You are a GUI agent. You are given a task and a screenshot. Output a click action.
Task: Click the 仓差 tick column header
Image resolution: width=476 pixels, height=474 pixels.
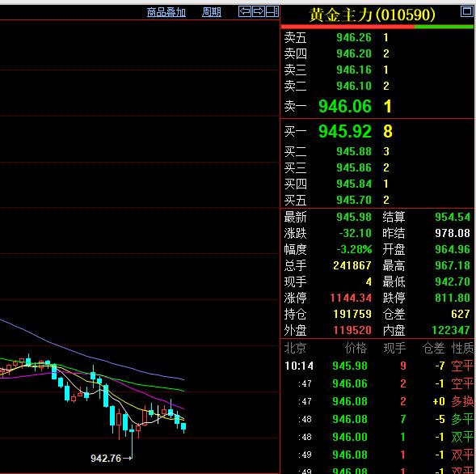433,348
